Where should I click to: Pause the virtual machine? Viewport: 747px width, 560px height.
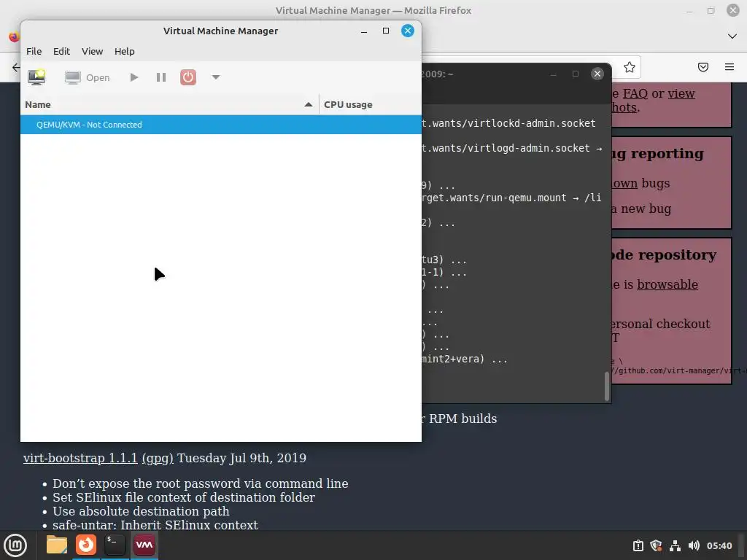[x=161, y=77]
